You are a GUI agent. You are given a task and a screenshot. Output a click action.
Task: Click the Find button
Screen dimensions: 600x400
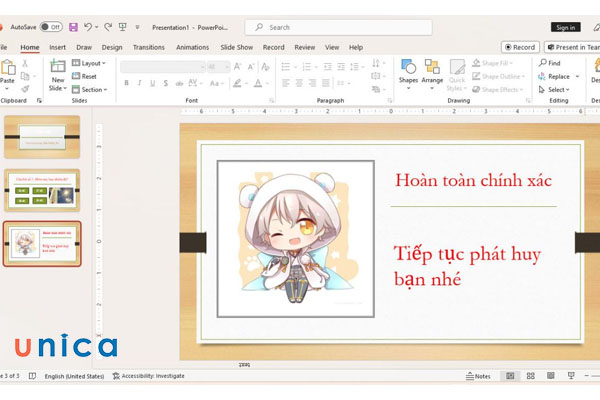point(549,63)
